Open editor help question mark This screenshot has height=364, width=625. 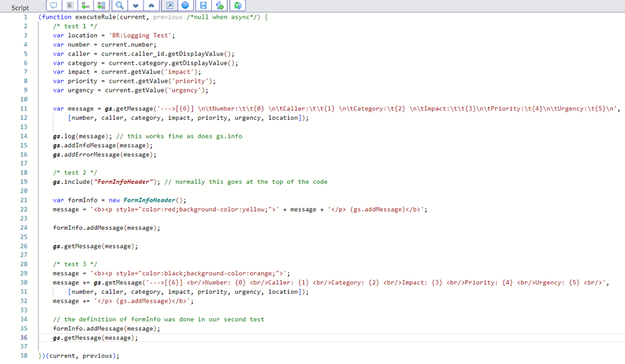coord(185,5)
